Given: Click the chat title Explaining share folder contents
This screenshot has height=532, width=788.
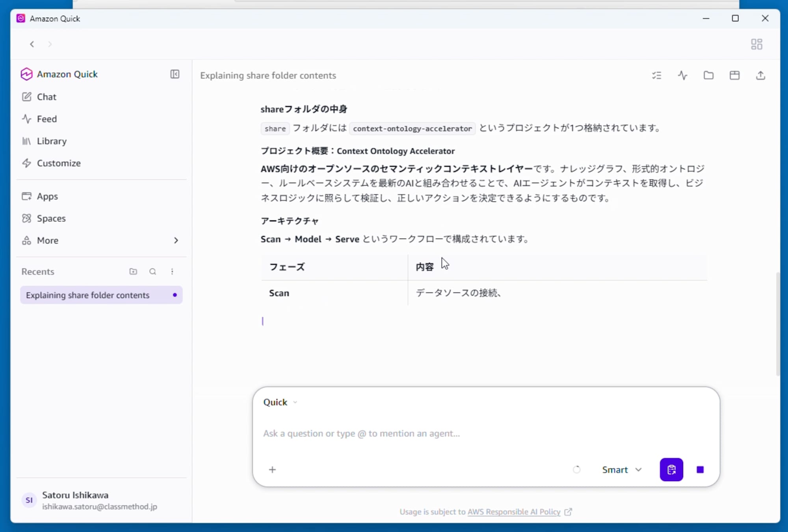Looking at the screenshot, I should [268, 75].
